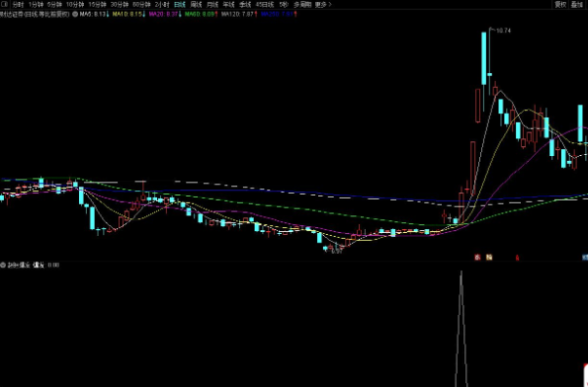Image resolution: width=588 pixels, height=387 pixels.
Task: Switch to the 周线 weekly tab
Action: (x=196, y=5)
